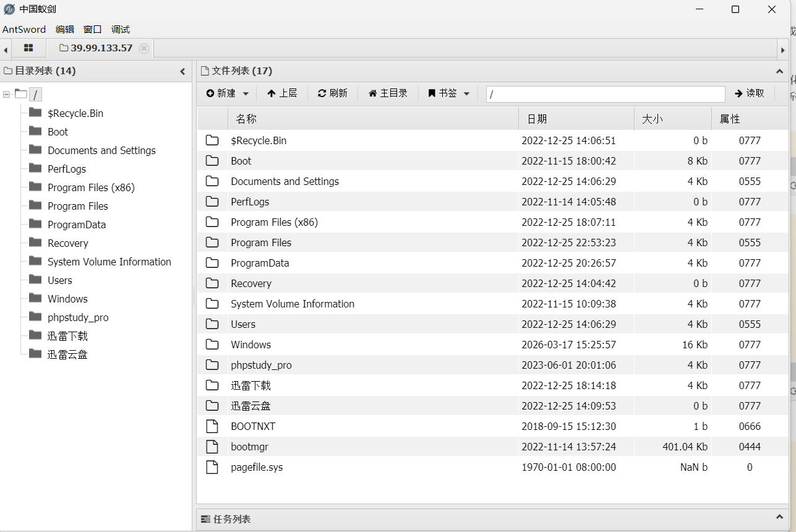Image resolution: width=796 pixels, height=532 pixels.
Task: Click the pagefile.sys file icon
Action: point(212,467)
